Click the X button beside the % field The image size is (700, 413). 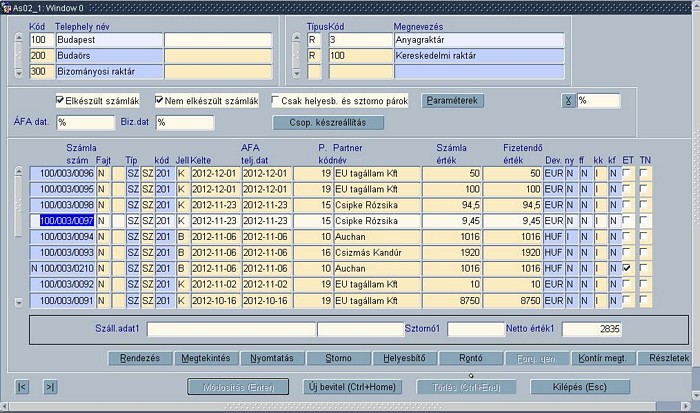568,101
